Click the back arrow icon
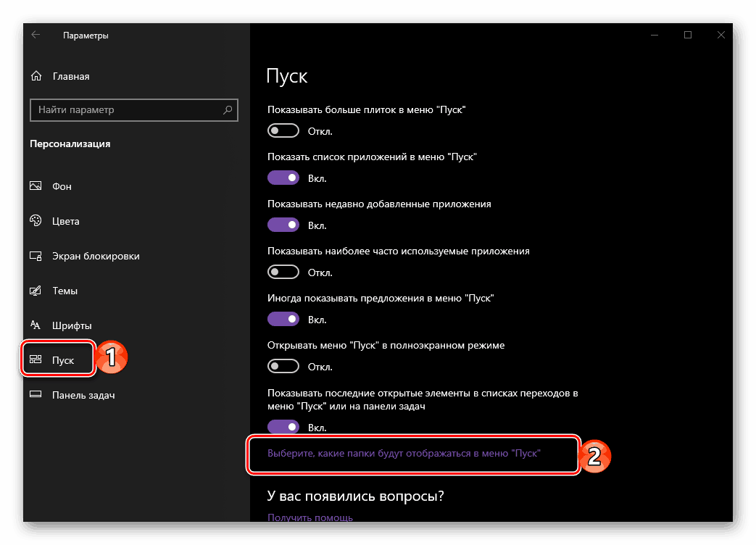This screenshot has width=756, height=545. click(x=36, y=35)
